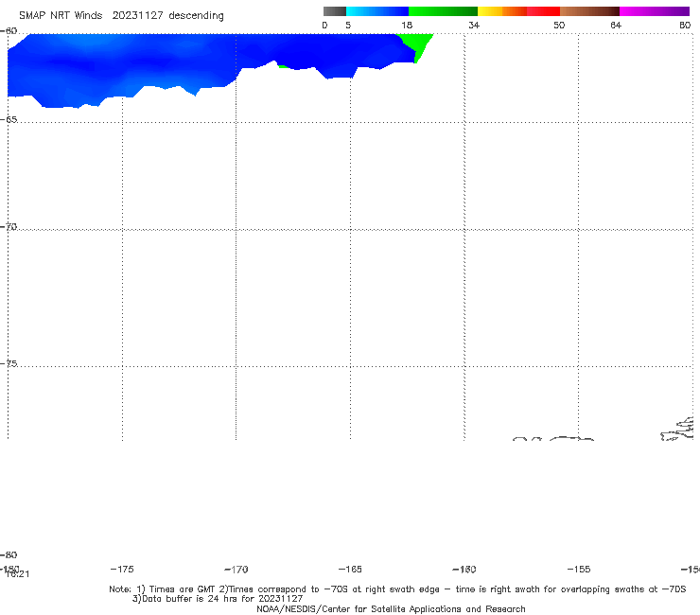Click the gray segment of the color bar
The image size is (700, 615).
(x=335, y=11)
